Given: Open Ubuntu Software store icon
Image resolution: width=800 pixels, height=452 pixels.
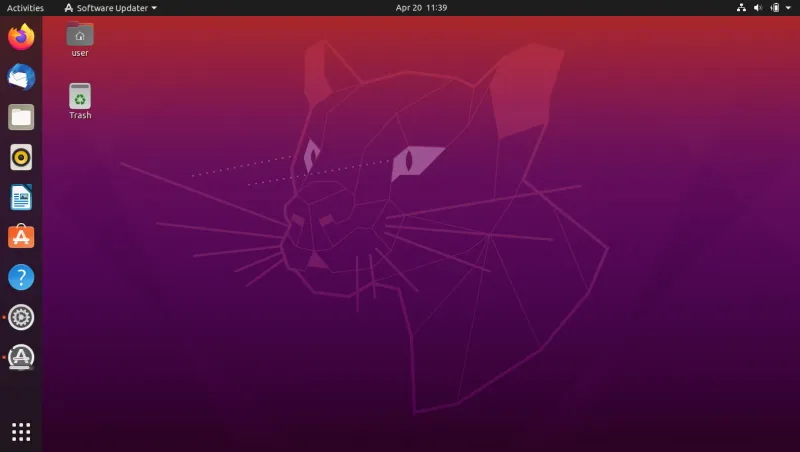Looking at the screenshot, I should tap(21, 237).
